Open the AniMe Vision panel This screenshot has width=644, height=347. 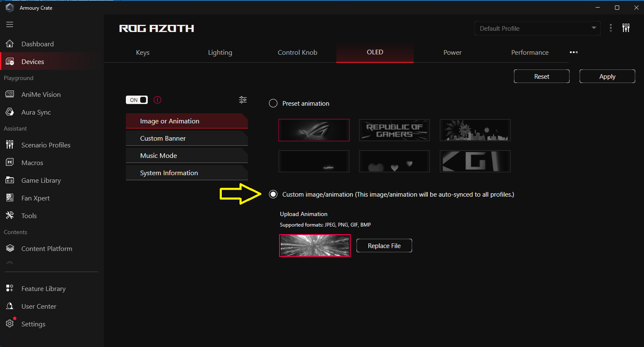(41, 94)
